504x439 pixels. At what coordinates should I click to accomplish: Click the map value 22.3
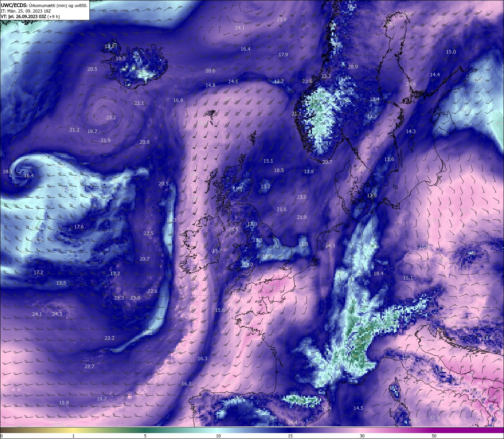[x=435, y=418]
